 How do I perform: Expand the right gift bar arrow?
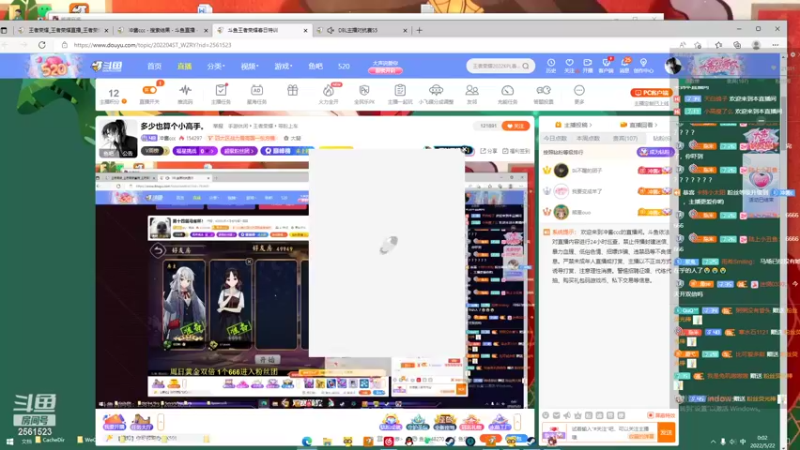tap(517, 422)
